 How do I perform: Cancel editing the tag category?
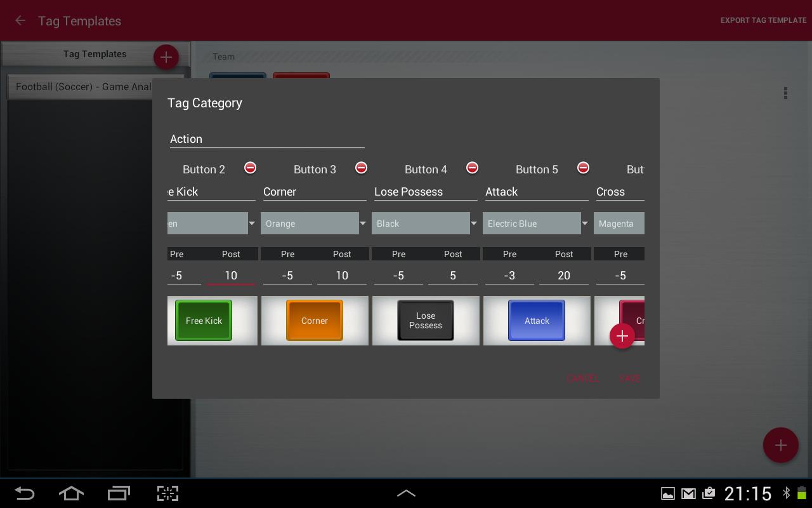tap(582, 378)
